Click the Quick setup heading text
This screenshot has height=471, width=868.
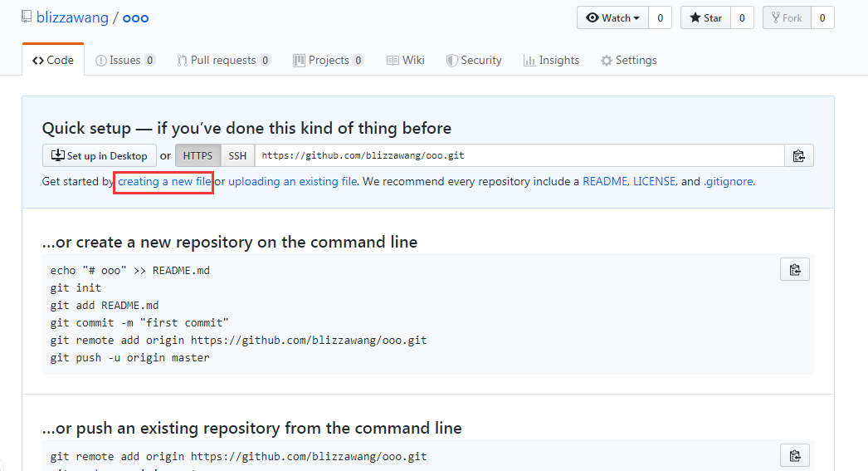[x=247, y=129]
